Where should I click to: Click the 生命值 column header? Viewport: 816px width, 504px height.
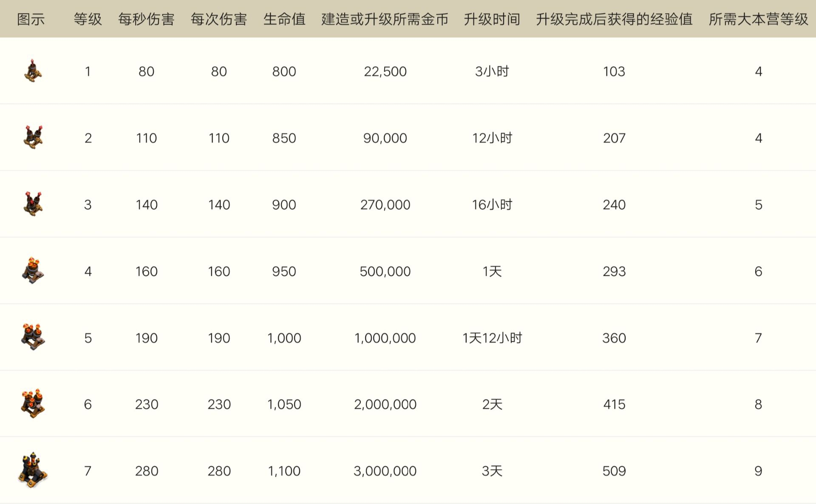tap(284, 19)
